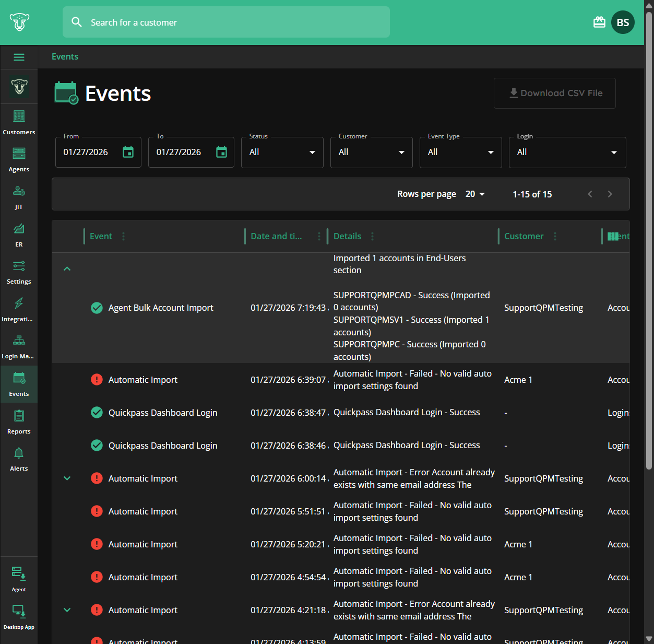654x644 pixels.
Task: Click the From date field 01/27/2026
Action: (86, 152)
